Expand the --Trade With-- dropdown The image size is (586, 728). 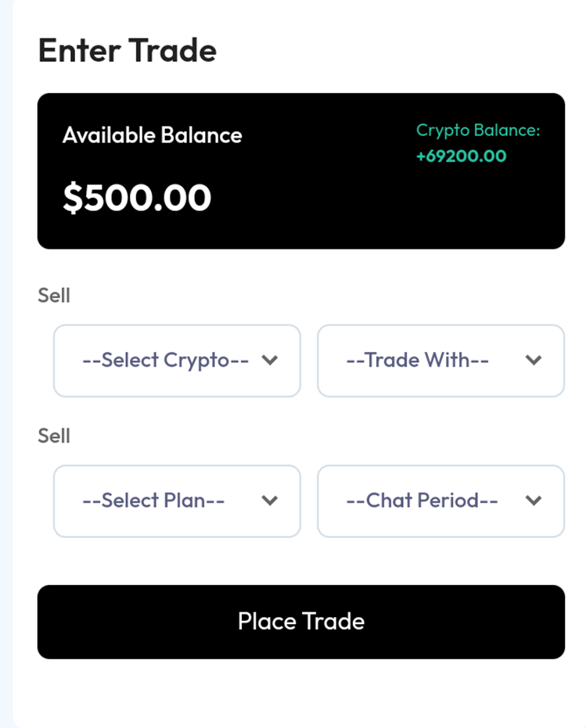[418, 360]
